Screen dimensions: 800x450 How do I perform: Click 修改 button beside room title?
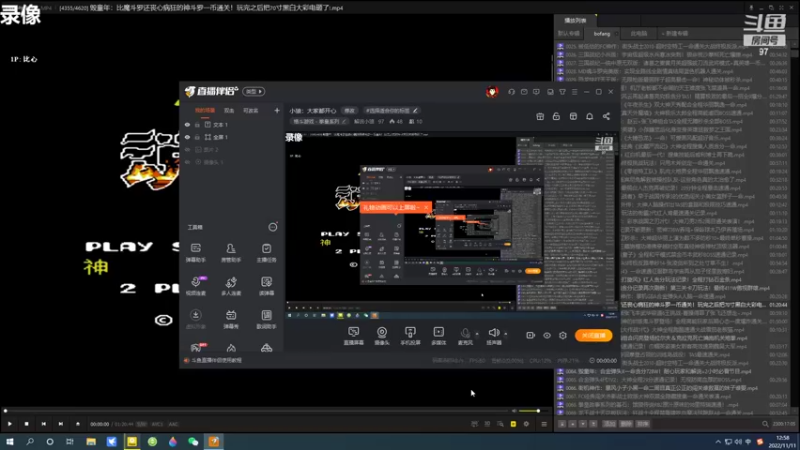pyautogui.click(x=349, y=110)
